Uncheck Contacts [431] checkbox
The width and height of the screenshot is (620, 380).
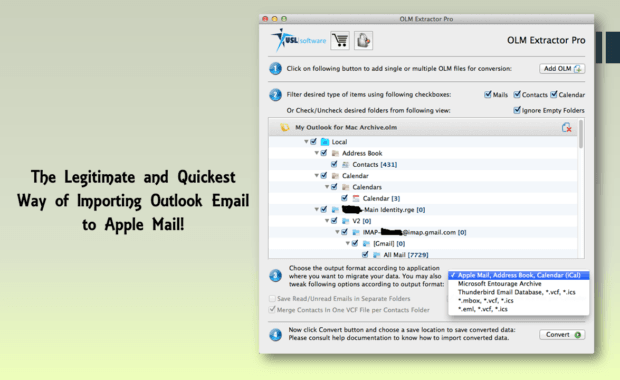[x=334, y=164]
